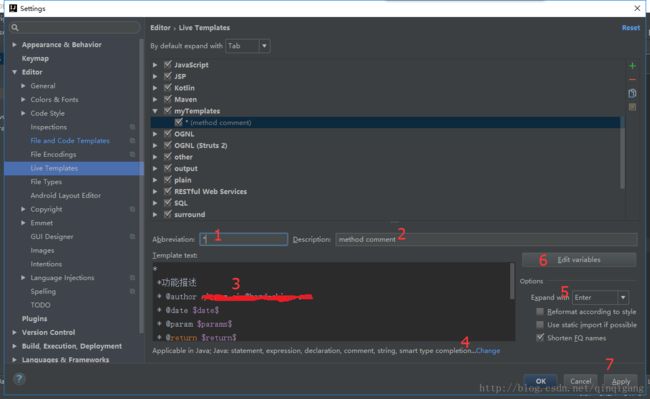Collapse the Editor settings section

tap(15, 72)
